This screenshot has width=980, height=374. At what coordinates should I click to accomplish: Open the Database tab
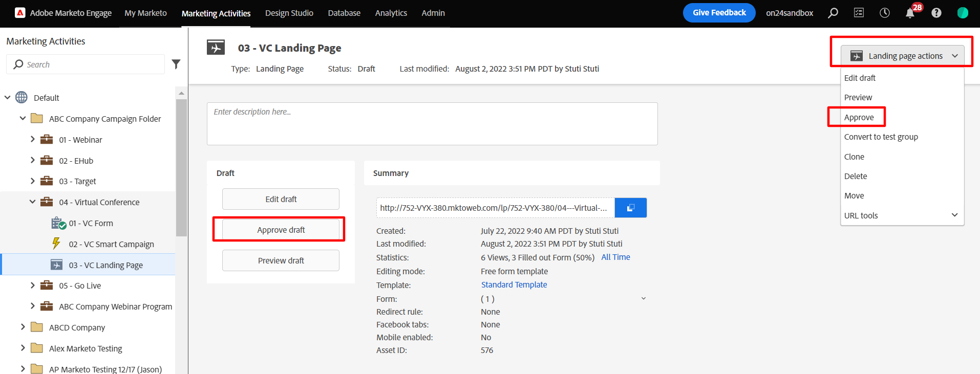tap(344, 13)
